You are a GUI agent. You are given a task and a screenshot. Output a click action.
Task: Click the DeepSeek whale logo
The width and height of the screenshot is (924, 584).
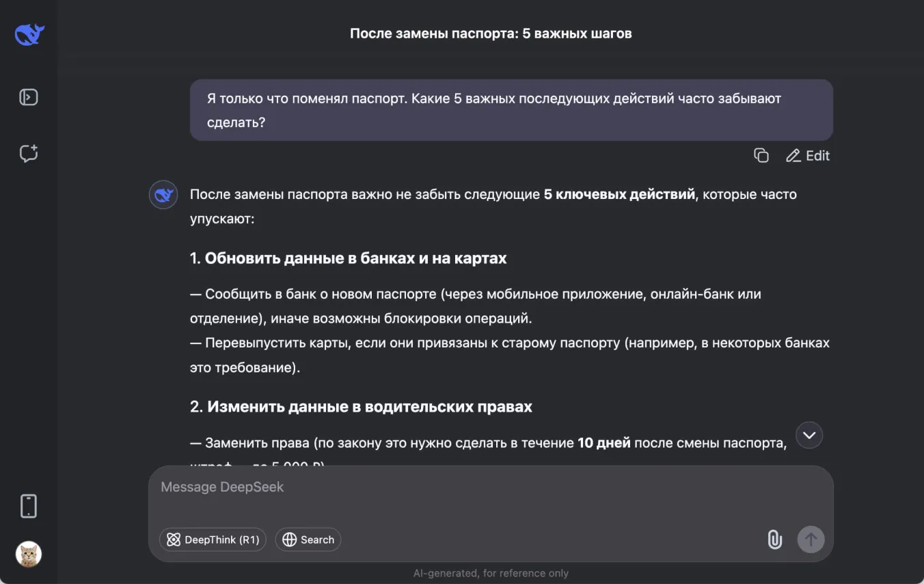coord(29,34)
